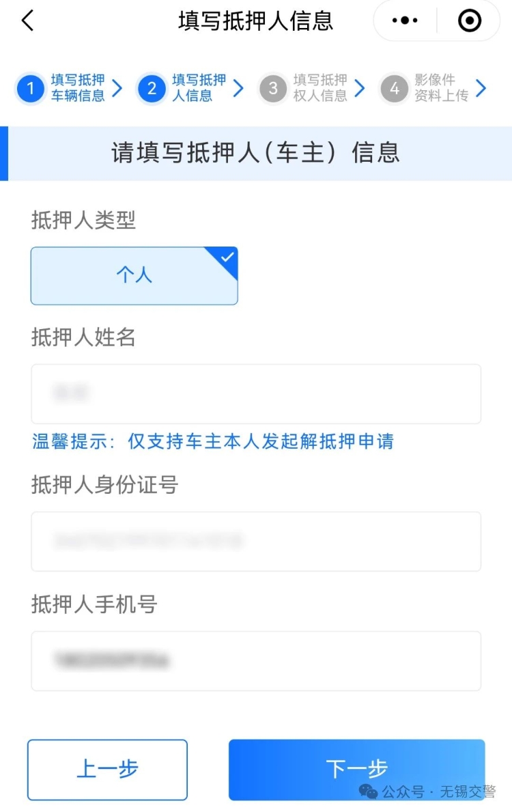Image resolution: width=512 pixels, height=812 pixels.
Task: Click chevron after 填写抵押人信息 step
Action: tap(238, 88)
